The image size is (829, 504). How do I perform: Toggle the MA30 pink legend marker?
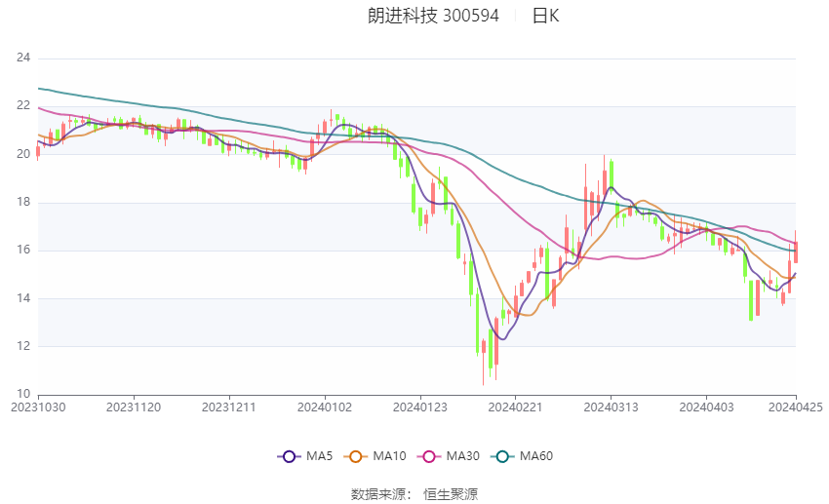pyautogui.click(x=429, y=456)
